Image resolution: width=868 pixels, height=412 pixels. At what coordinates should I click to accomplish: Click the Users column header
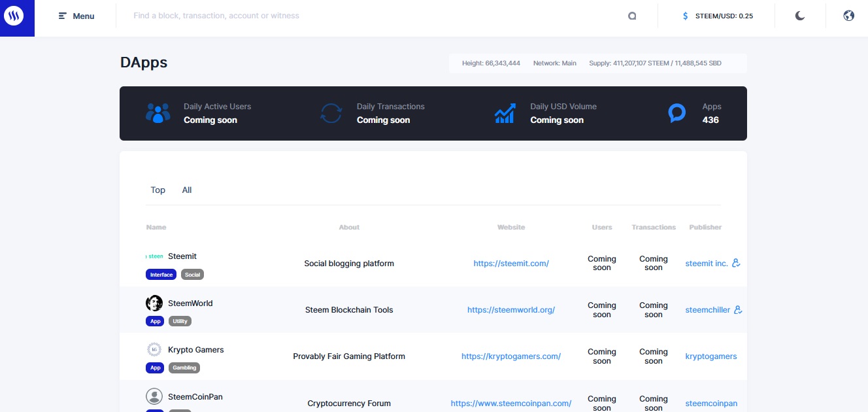[x=602, y=228]
